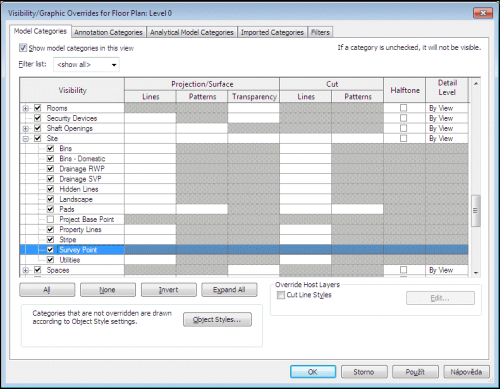Toggle Show model categories in this view
Viewport: 500px width, 389px height.
point(23,48)
